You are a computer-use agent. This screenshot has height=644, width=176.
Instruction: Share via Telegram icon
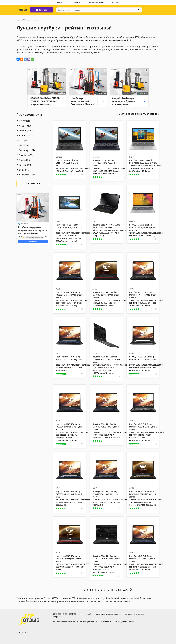point(25,59)
